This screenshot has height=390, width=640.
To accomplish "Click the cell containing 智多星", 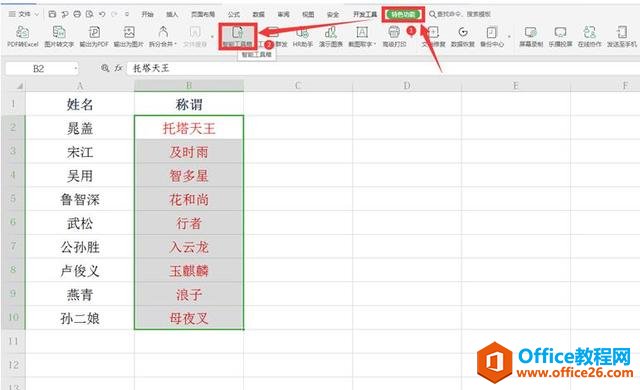I will (189, 175).
